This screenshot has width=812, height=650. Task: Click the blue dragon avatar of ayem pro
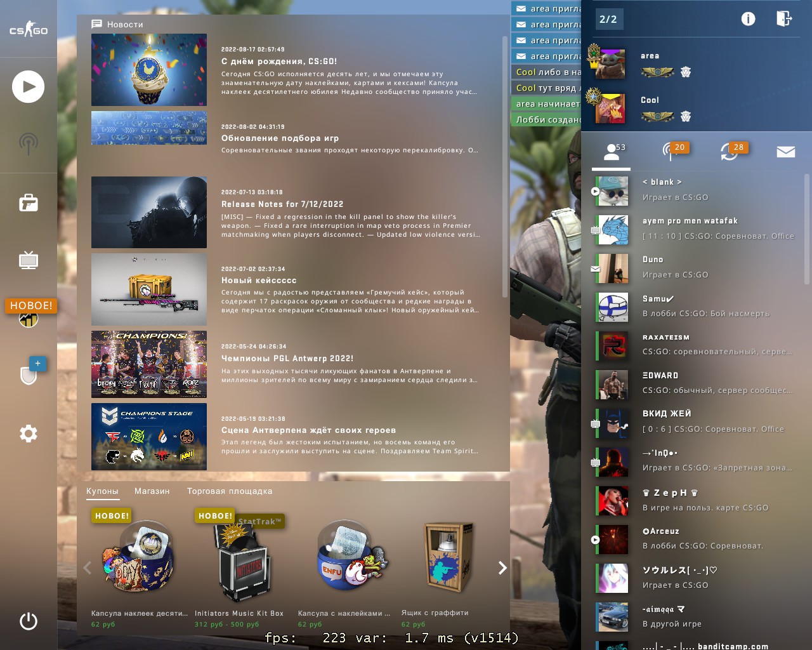pos(613,230)
